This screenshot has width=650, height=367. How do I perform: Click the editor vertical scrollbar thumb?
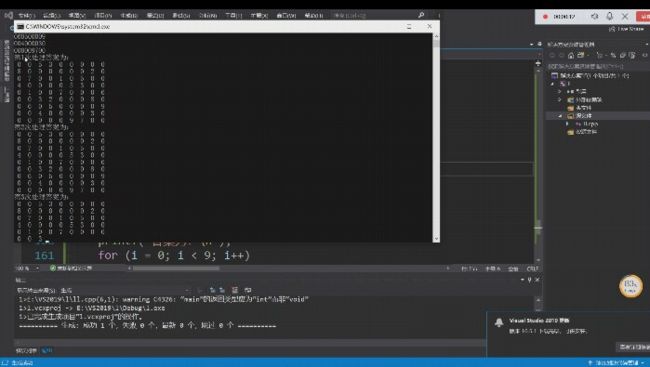pyautogui.click(x=538, y=228)
